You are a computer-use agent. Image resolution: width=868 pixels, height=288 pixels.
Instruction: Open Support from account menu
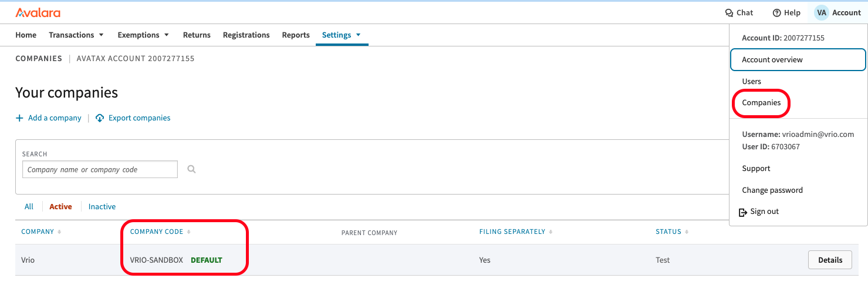click(x=756, y=168)
